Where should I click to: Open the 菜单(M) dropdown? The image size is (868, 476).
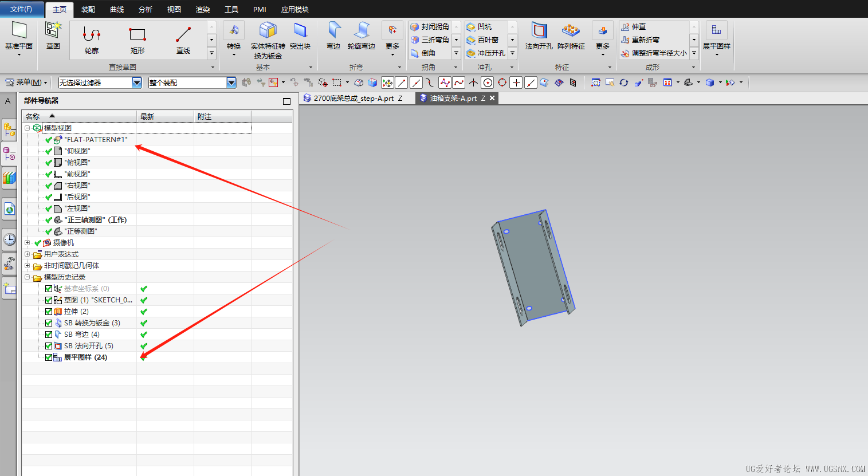point(26,82)
